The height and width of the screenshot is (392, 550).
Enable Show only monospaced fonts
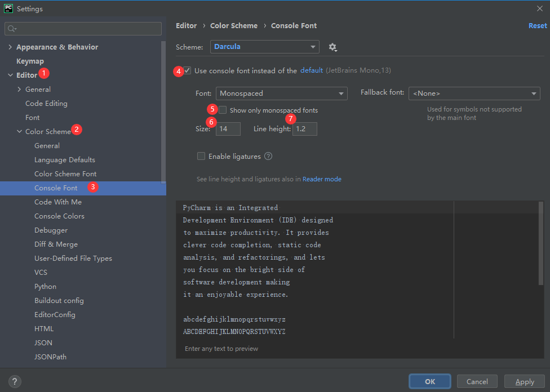tap(223, 110)
